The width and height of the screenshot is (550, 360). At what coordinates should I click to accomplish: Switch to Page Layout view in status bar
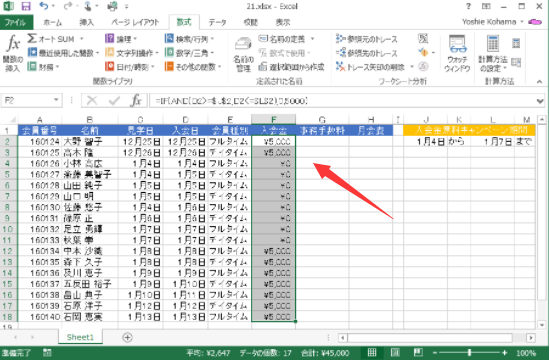click(395, 353)
